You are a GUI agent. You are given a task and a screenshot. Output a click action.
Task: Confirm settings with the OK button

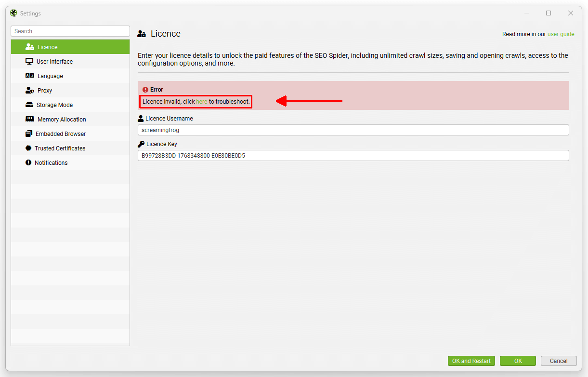coord(518,361)
